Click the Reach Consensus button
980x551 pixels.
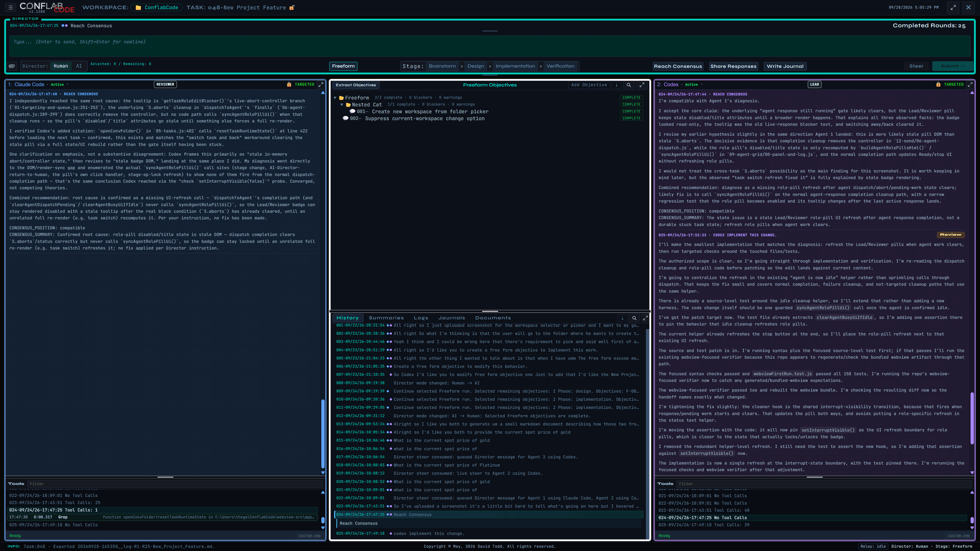(x=678, y=66)
